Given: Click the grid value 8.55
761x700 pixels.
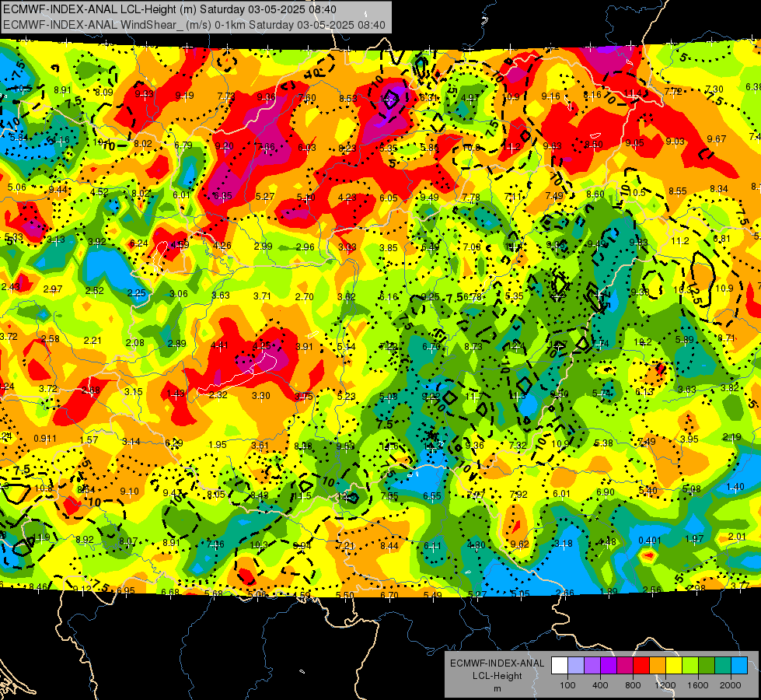Looking at the screenshot, I should pos(678,191).
